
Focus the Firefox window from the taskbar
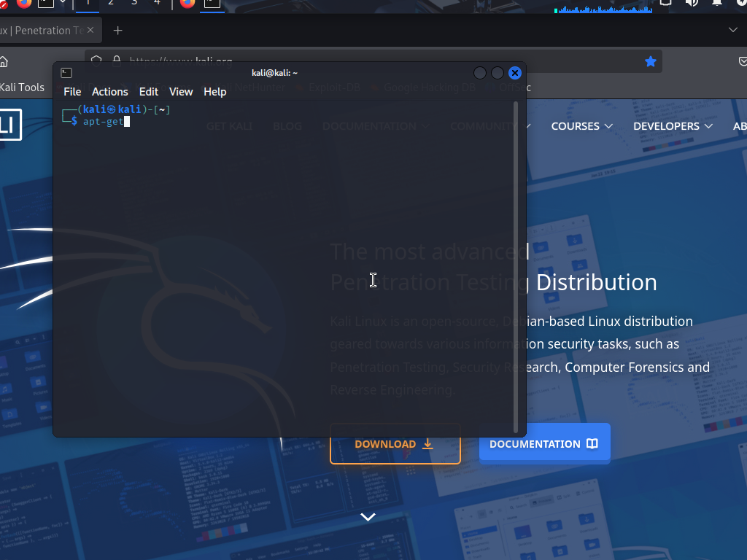[187, 3]
